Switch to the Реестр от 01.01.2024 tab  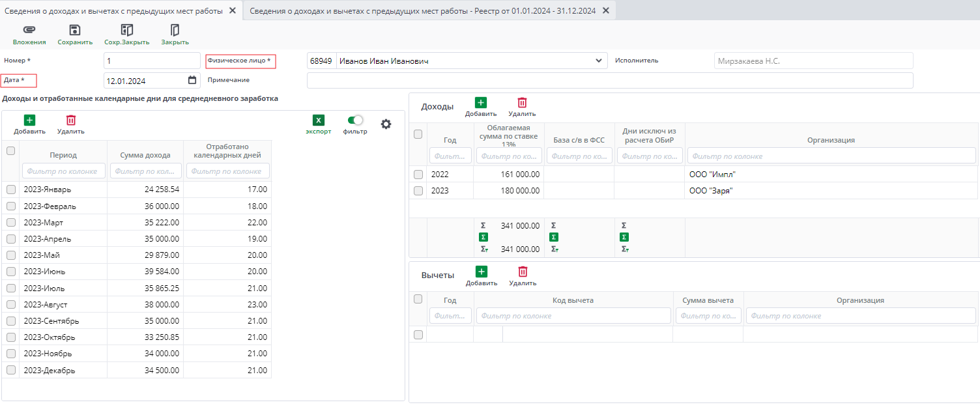click(x=423, y=10)
